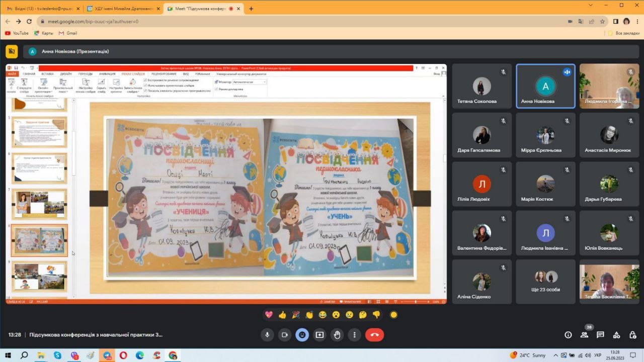Screen dimensions: 644x362
Task: Open the meeting details info panel
Action: pos(568,335)
